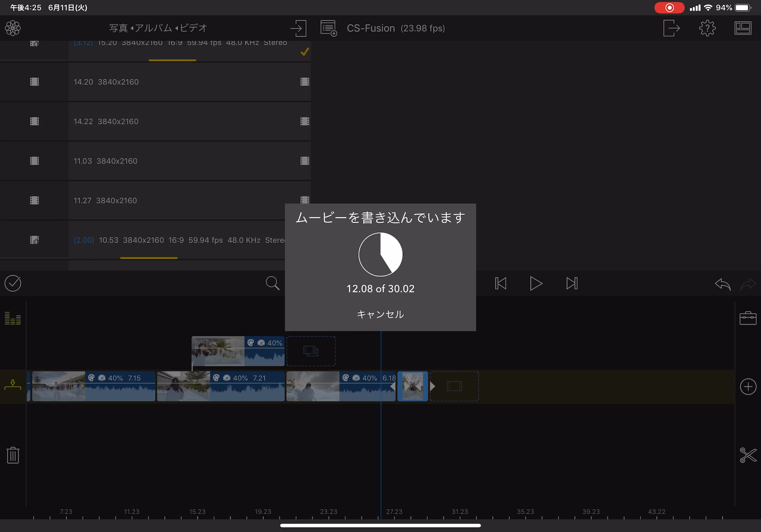Change the layout with the layout icon
761x532 pixels.
(x=742, y=28)
